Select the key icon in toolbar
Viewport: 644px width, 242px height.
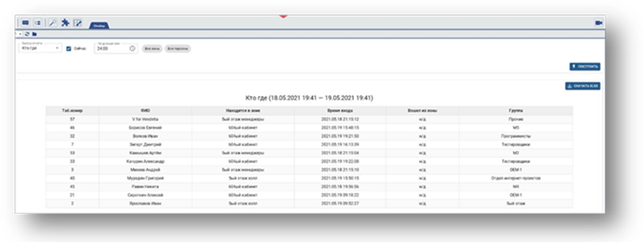53,23
